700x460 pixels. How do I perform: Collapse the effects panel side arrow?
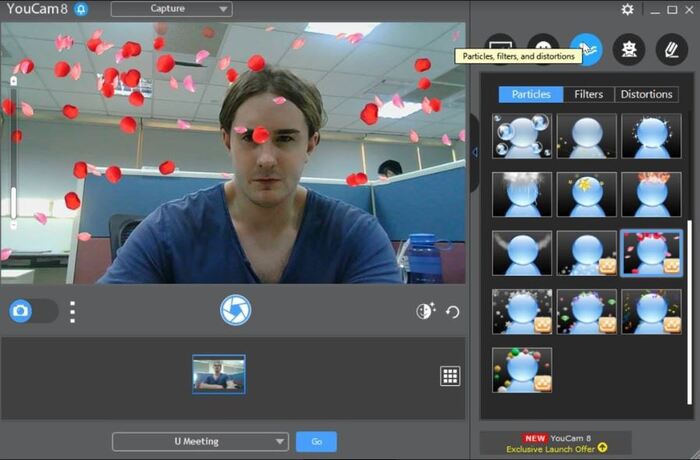coord(475,152)
